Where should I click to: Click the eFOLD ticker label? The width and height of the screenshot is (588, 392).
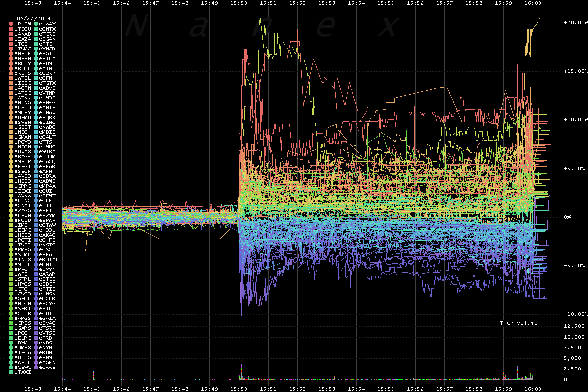[x=23, y=220]
